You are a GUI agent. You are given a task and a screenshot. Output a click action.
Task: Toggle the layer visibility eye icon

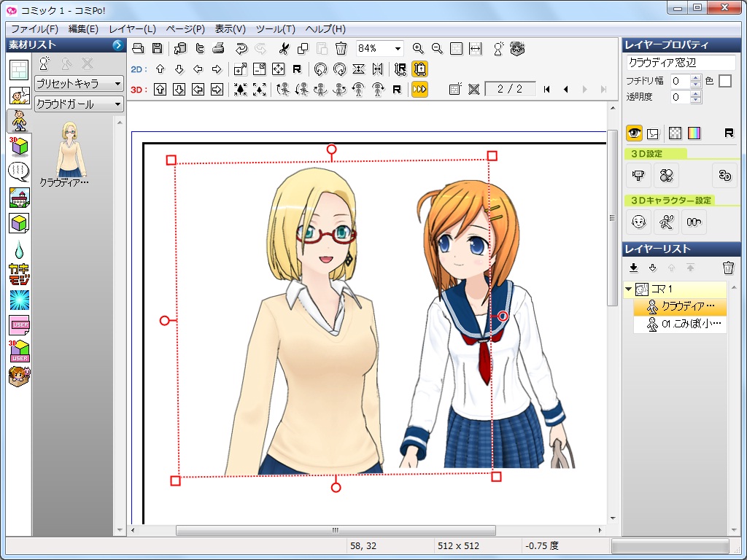point(634,133)
